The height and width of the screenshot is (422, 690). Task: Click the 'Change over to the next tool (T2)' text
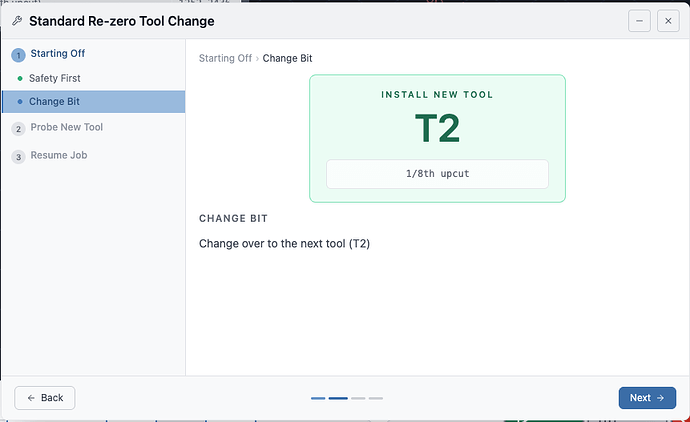tap(284, 243)
